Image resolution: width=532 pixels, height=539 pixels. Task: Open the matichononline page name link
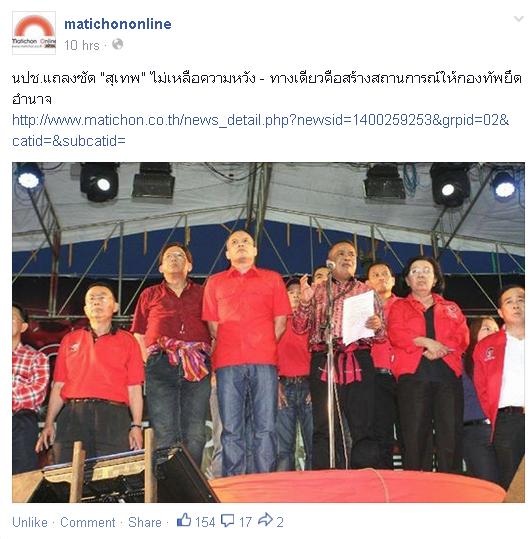point(118,24)
